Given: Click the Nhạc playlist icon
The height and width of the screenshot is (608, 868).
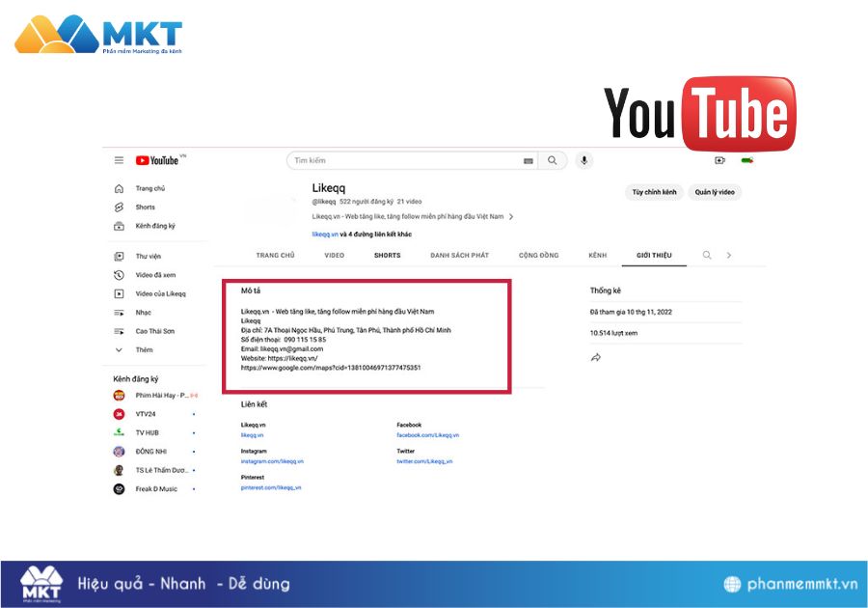Looking at the screenshot, I should (x=119, y=313).
